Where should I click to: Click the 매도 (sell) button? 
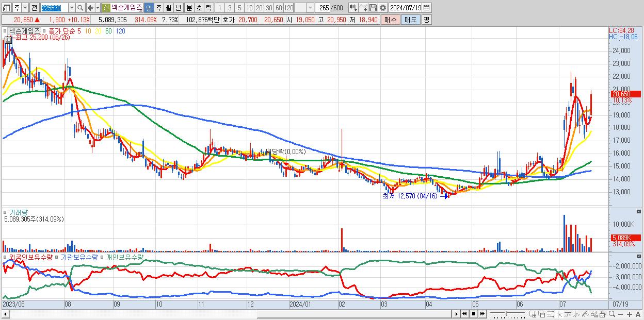click(x=410, y=20)
